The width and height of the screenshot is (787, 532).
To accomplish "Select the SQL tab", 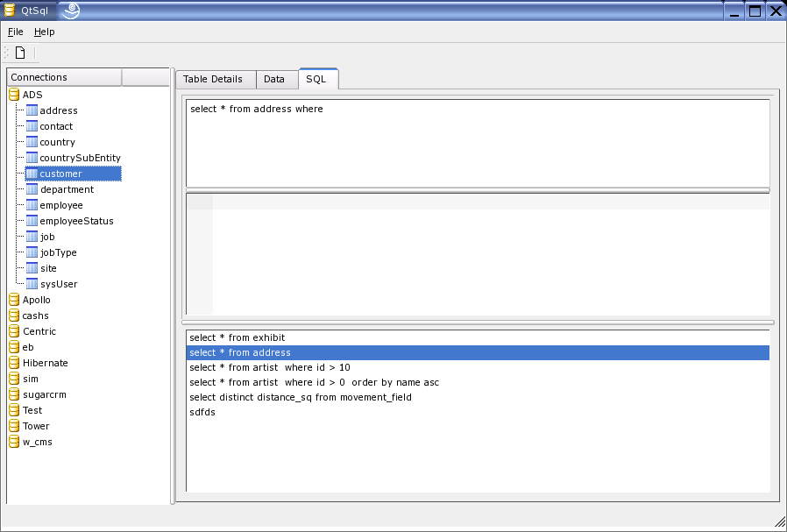I will coord(318,79).
